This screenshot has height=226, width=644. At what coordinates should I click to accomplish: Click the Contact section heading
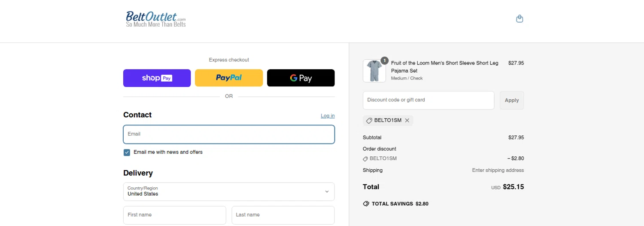(x=137, y=115)
